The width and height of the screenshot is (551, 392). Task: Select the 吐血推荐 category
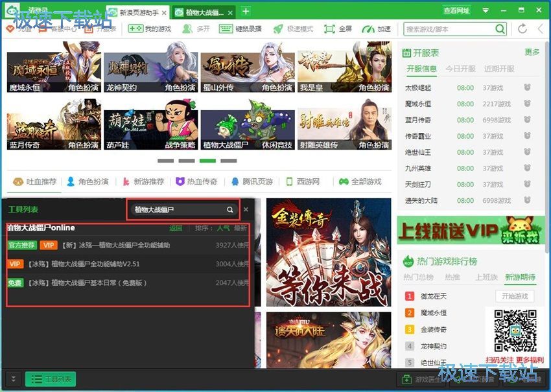pyautogui.click(x=35, y=181)
